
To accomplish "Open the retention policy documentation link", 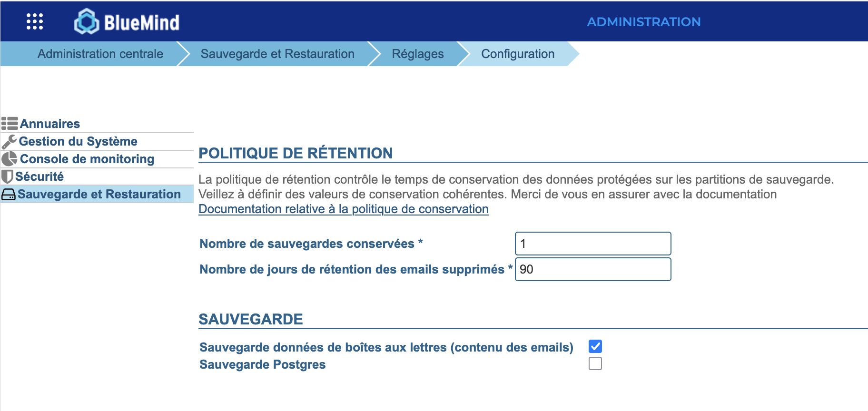I will tap(344, 209).
